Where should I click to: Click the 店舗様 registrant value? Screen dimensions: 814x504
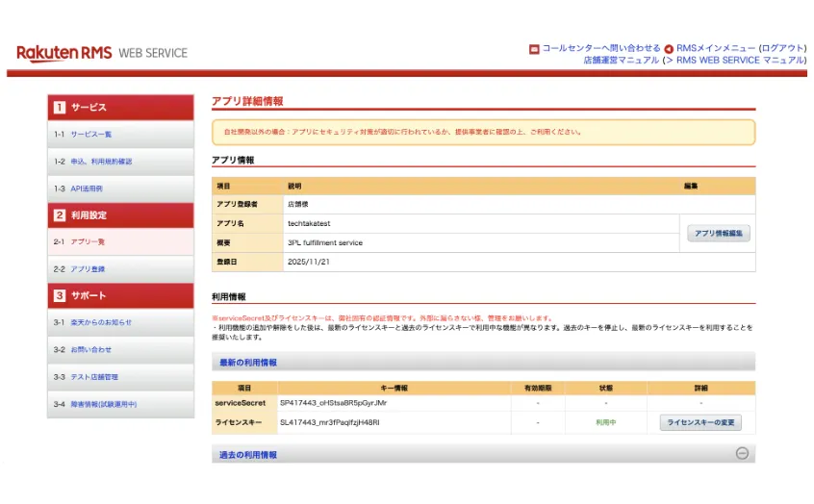298,204
